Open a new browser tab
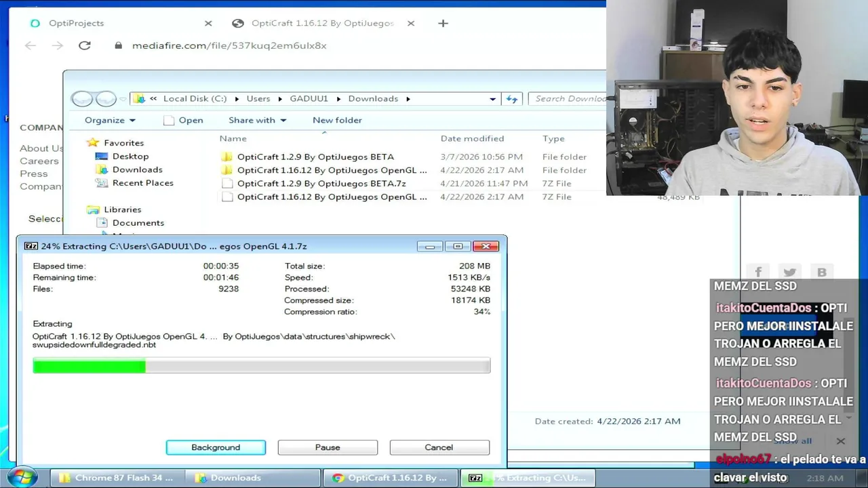Screen dimensions: 868x488 pos(443,23)
